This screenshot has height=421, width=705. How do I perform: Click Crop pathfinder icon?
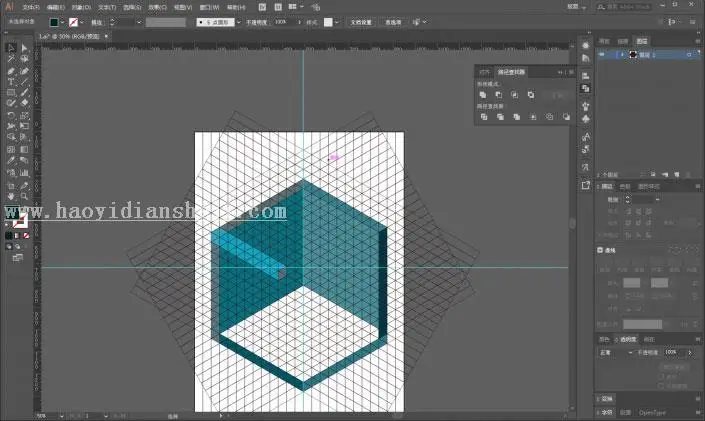click(533, 117)
